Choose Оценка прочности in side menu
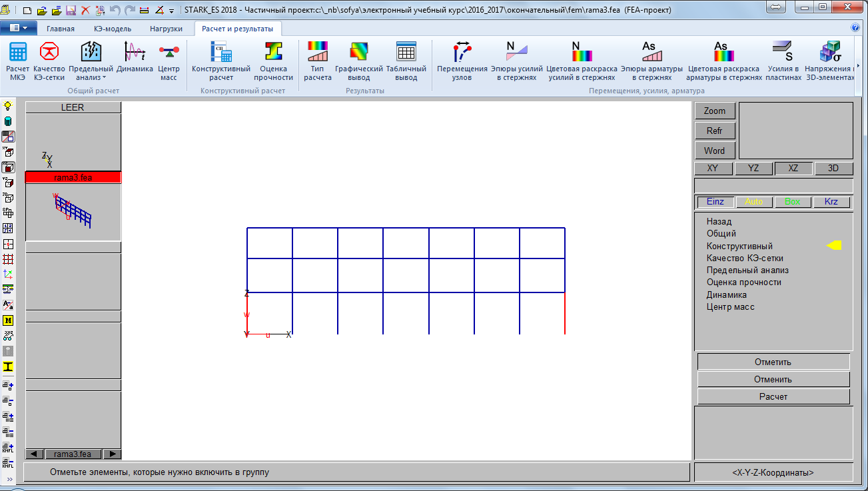This screenshot has width=868, height=491. coord(744,282)
